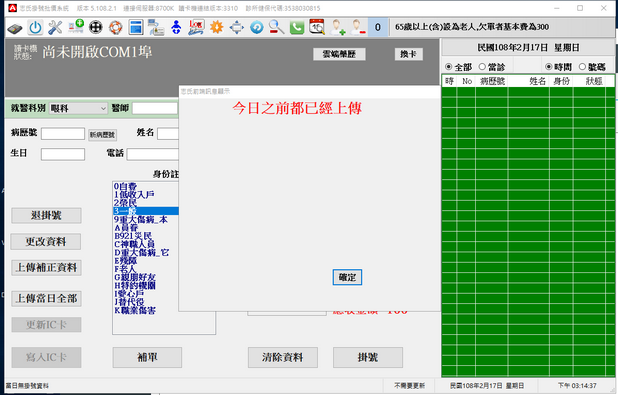Click the blue power icon in toolbar
The width and height of the screenshot is (618, 395).
pyautogui.click(x=35, y=27)
